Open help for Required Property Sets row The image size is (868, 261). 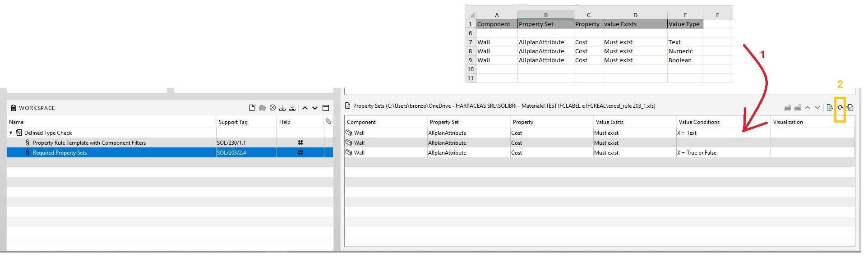(x=300, y=152)
